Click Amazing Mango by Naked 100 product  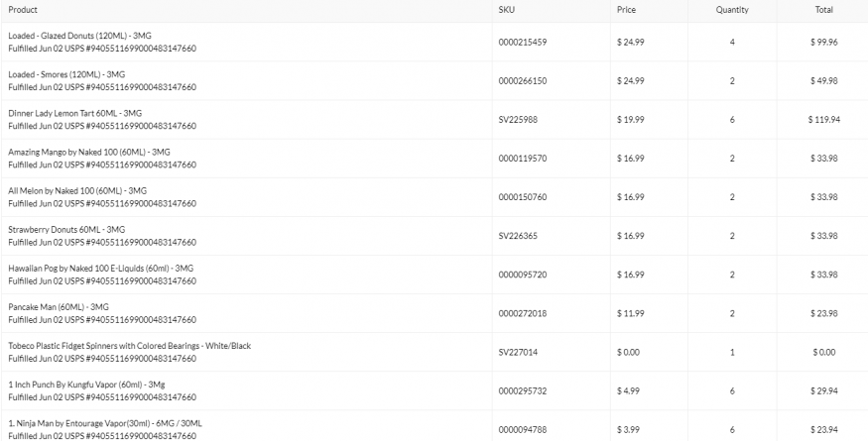pos(88,152)
